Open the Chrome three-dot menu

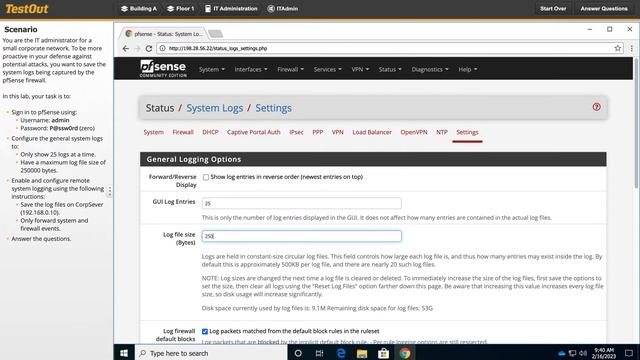631,48
